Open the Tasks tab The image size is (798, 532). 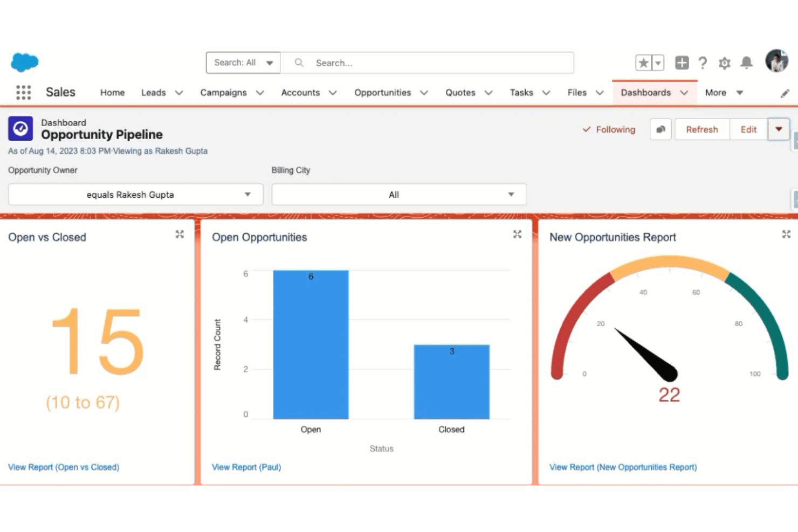point(521,93)
